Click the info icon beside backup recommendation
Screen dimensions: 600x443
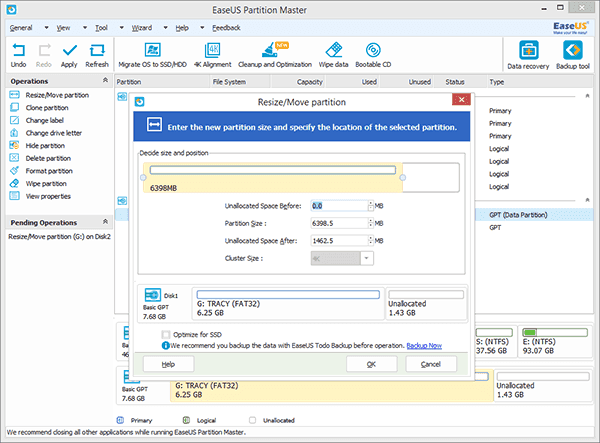[165, 345]
